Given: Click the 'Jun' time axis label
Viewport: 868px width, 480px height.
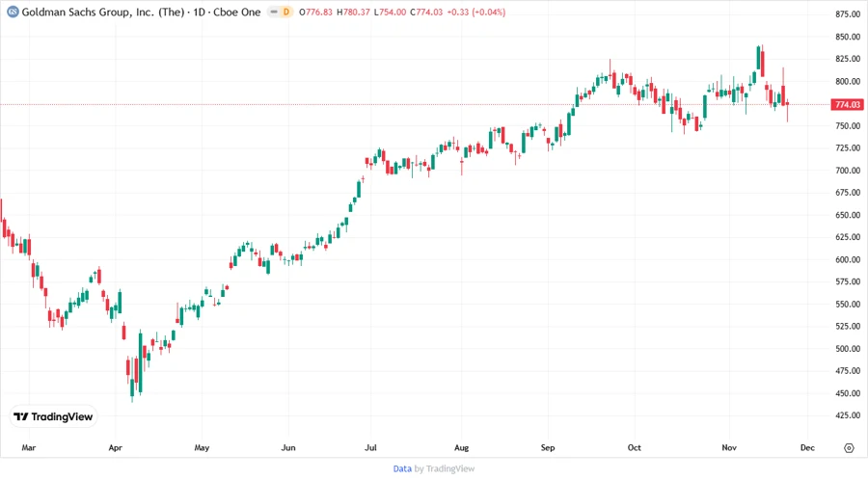Looking at the screenshot, I should [x=288, y=447].
